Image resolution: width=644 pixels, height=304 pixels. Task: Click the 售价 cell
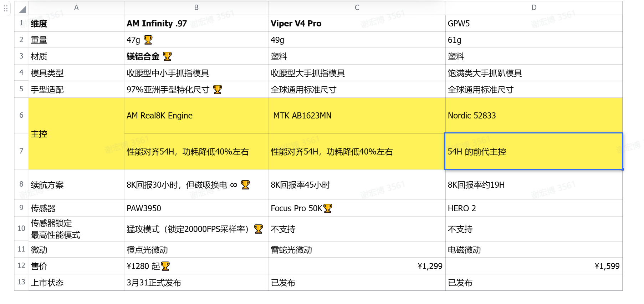click(76, 266)
